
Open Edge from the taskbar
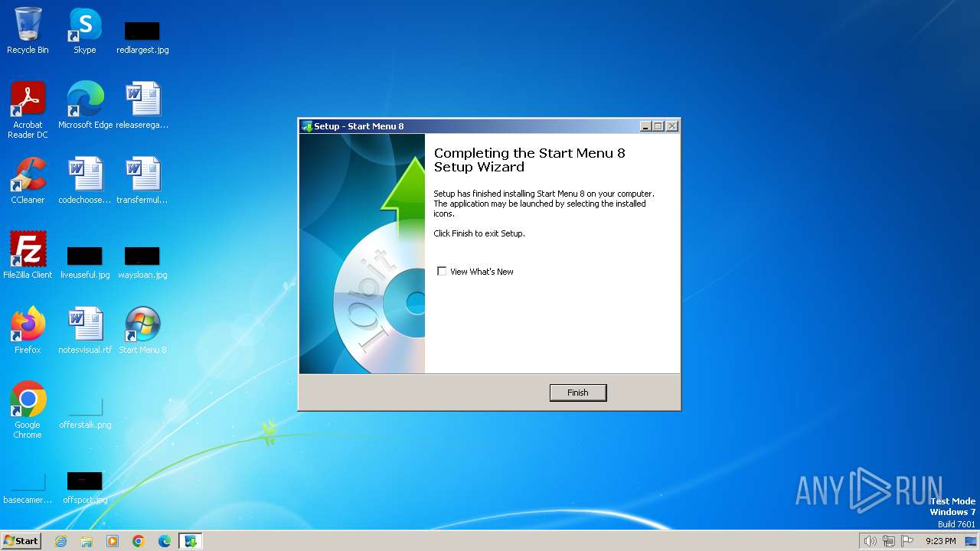tap(165, 541)
